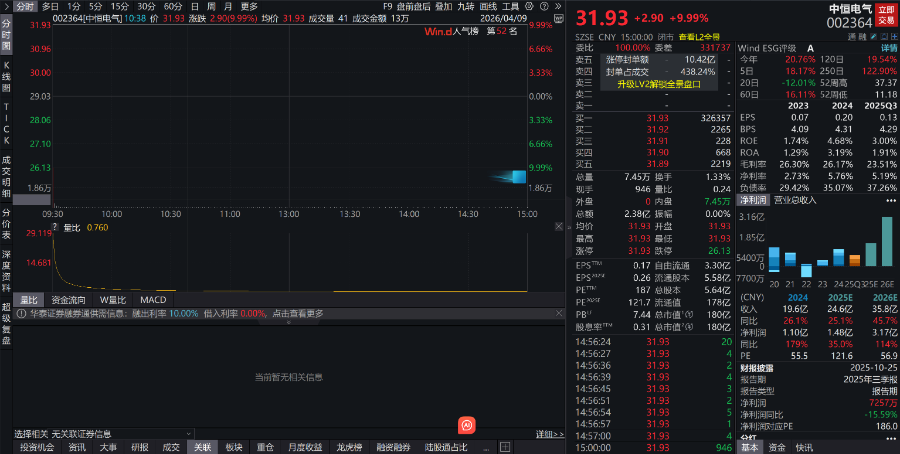Screen dimensions: 900x454
Task: Select the 多日 period tab
Action: pyautogui.click(x=51, y=6)
